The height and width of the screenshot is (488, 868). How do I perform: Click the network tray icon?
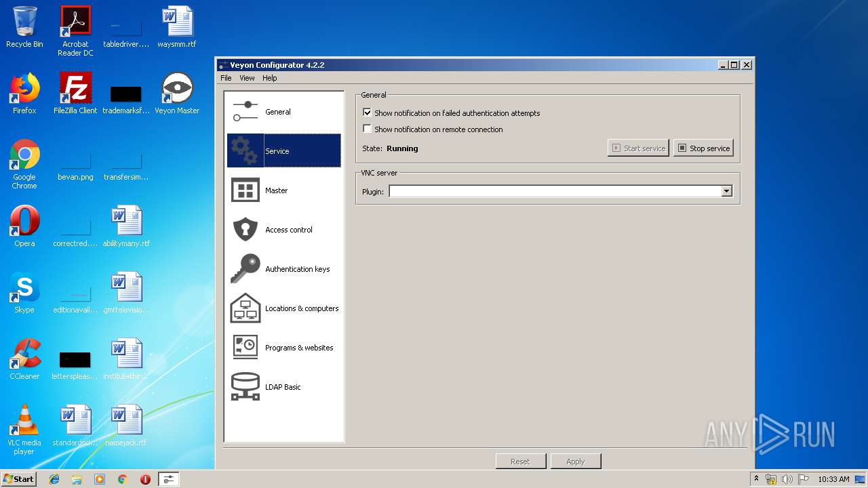coord(771,479)
